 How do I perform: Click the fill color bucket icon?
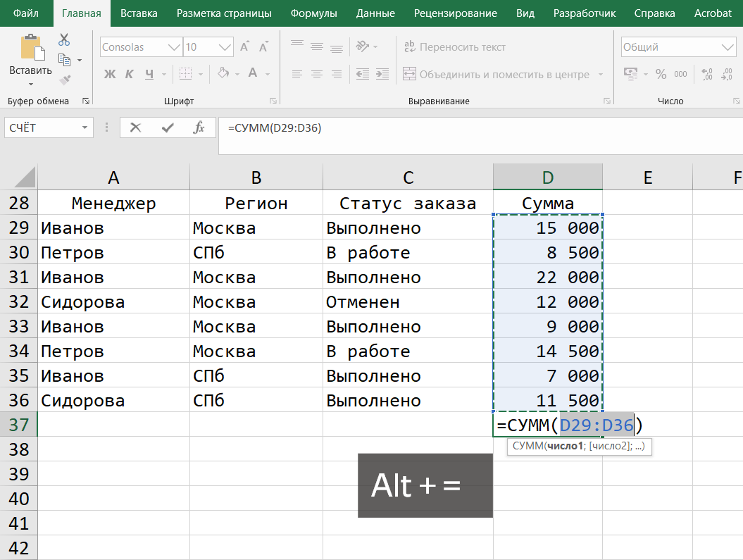223,73
